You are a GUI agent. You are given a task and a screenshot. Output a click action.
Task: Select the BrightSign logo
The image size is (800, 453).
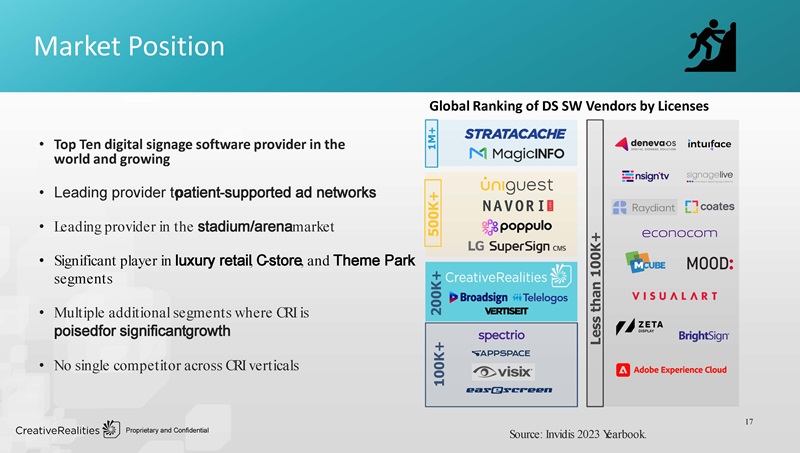[703, 336]
